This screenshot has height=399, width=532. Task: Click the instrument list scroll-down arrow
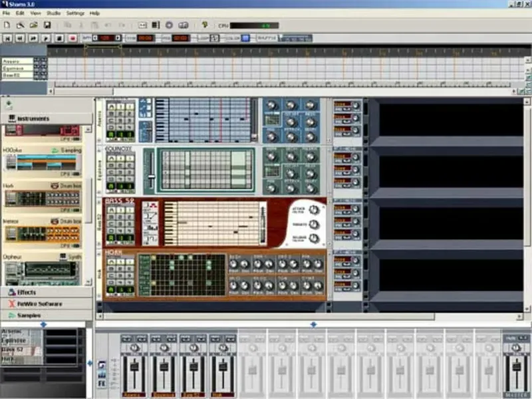click(x=88, y=282)
